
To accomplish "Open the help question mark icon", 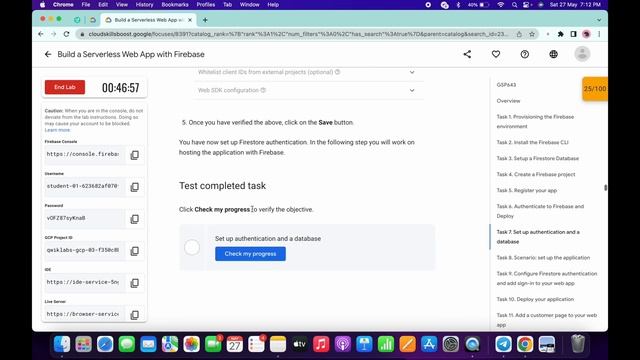I will pyautogui.click(x=524, y=54).
